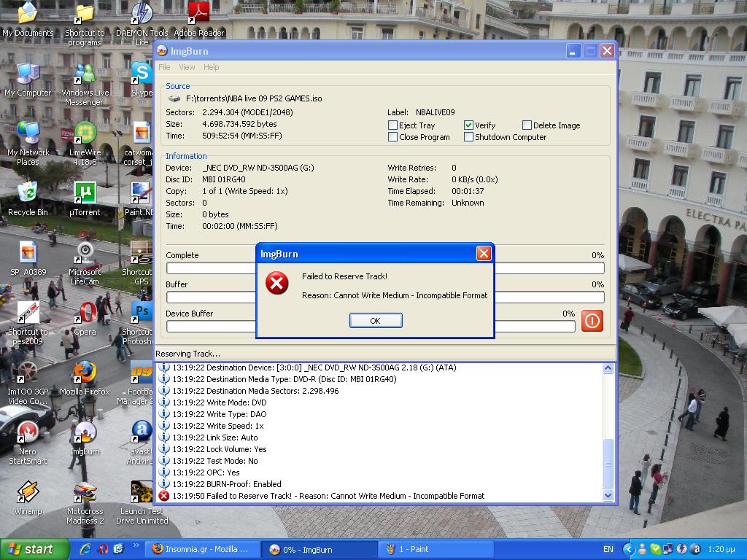Launch Internet Explorer from quick launch
Screen dimensions: 747x560
[x=85, y=549]
